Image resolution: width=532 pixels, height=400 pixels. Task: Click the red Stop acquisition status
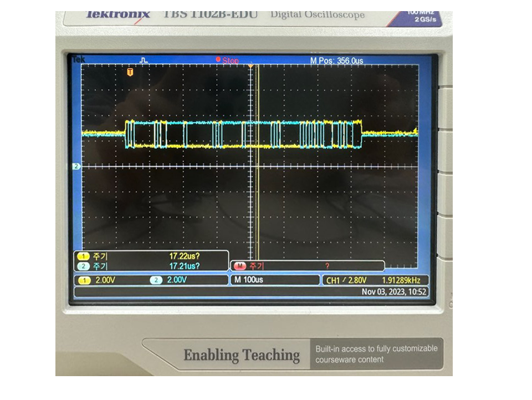tap(227, 60)
